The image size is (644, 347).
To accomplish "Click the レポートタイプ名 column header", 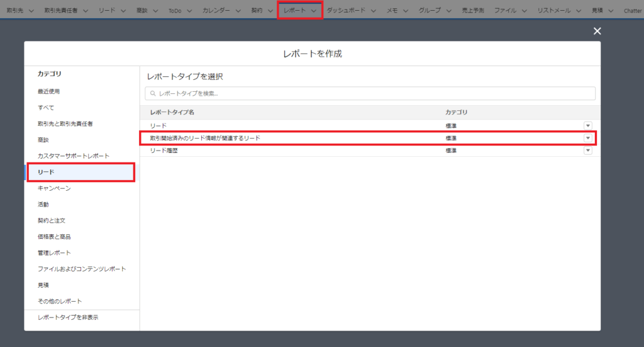I will 172,112.
